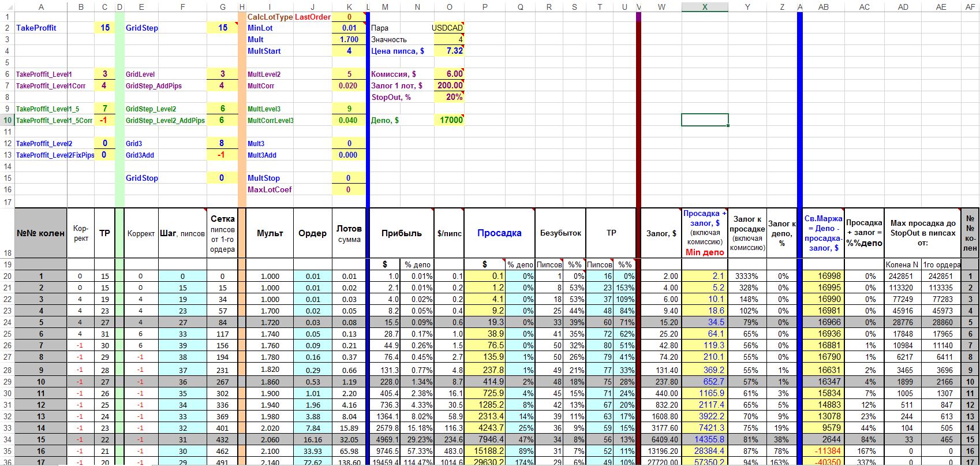Screen dimensions: 980x466
Task: Select the USDCAD pair cell
Action: (448, 28)
